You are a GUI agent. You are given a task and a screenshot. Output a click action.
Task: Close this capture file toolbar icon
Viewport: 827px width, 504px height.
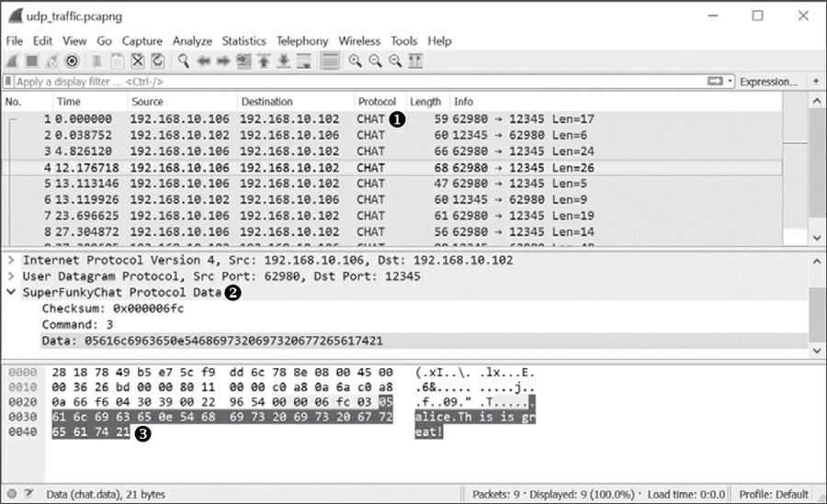(138, 62)
